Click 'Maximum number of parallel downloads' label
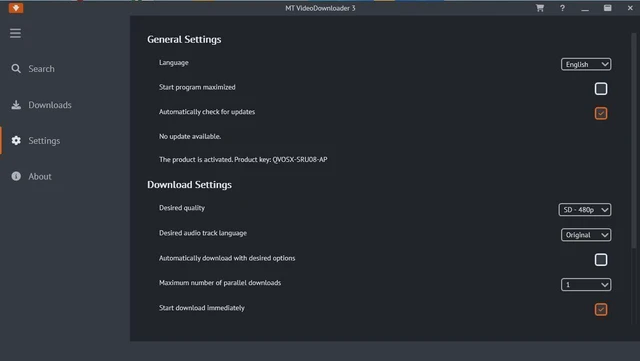The width and height of the screenshot is (640, 361). pyautogui.click(x=220, y=283)
